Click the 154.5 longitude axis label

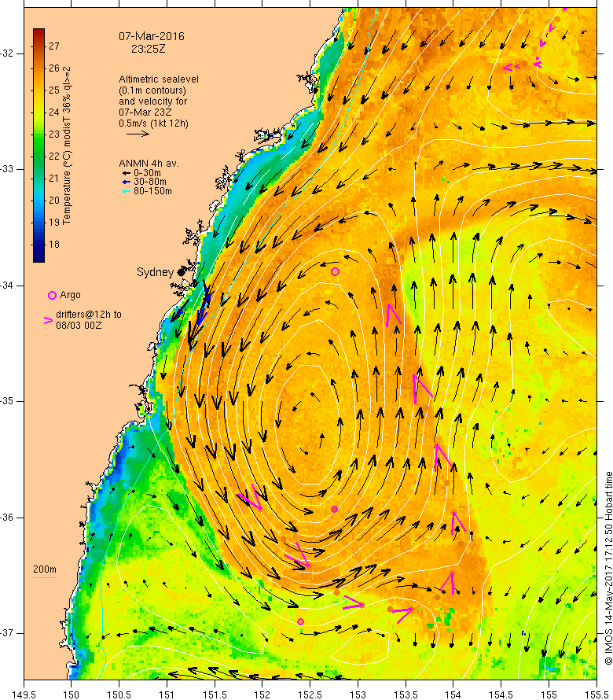(501, 694)
